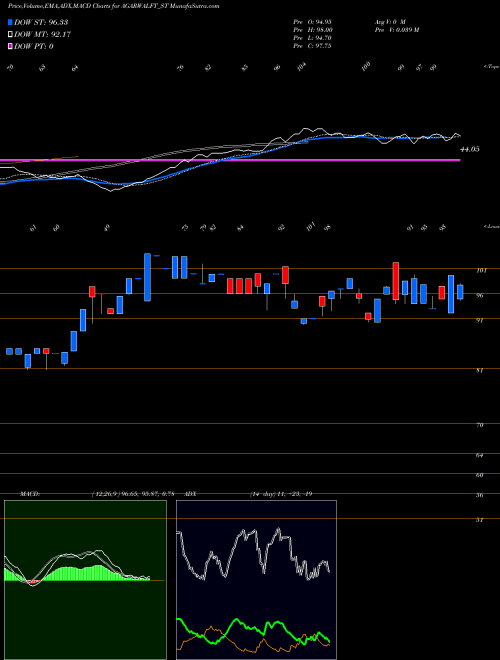Viewport: 500px width, 660px height.
Task: Click the 60 price axis label
Action: point(479,475)
